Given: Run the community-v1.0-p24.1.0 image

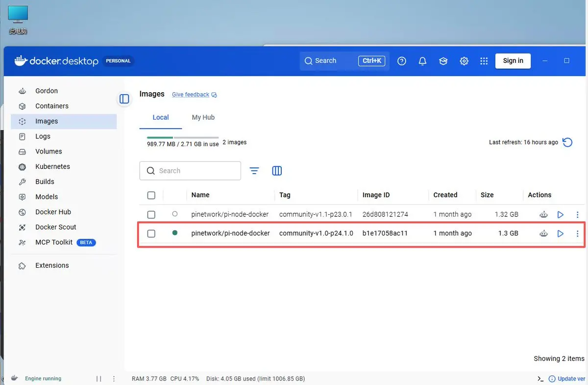Looking at the screenshot, I should (561, 233).
